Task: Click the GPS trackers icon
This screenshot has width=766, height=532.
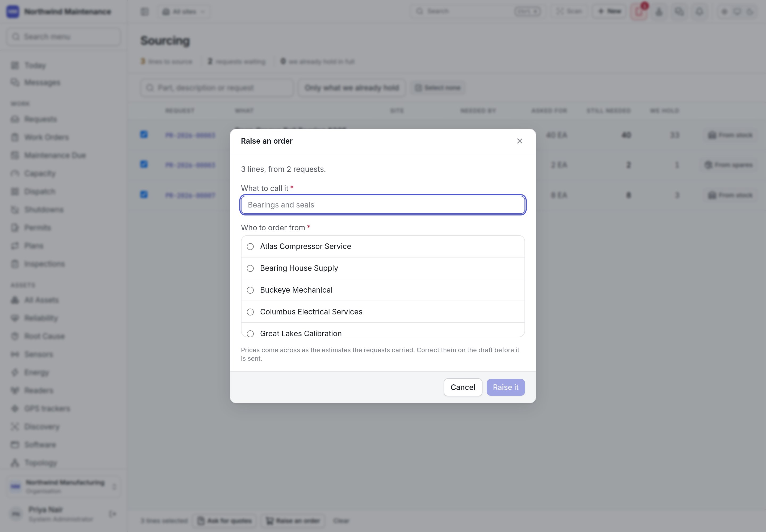Action: pos(15,408)
